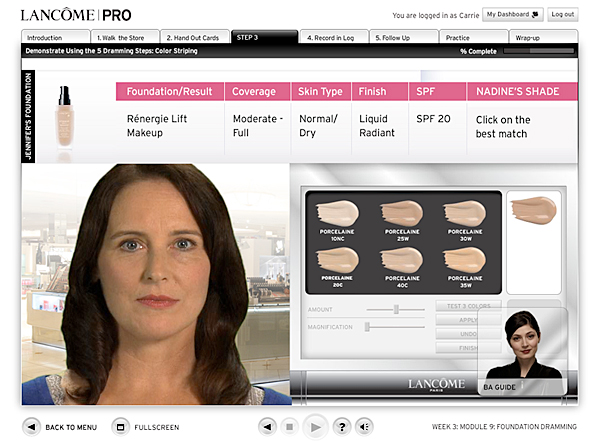The height and width of the screenshot is (445, 600).
Task: Click the Finish button
Action: tap(468, 348)
